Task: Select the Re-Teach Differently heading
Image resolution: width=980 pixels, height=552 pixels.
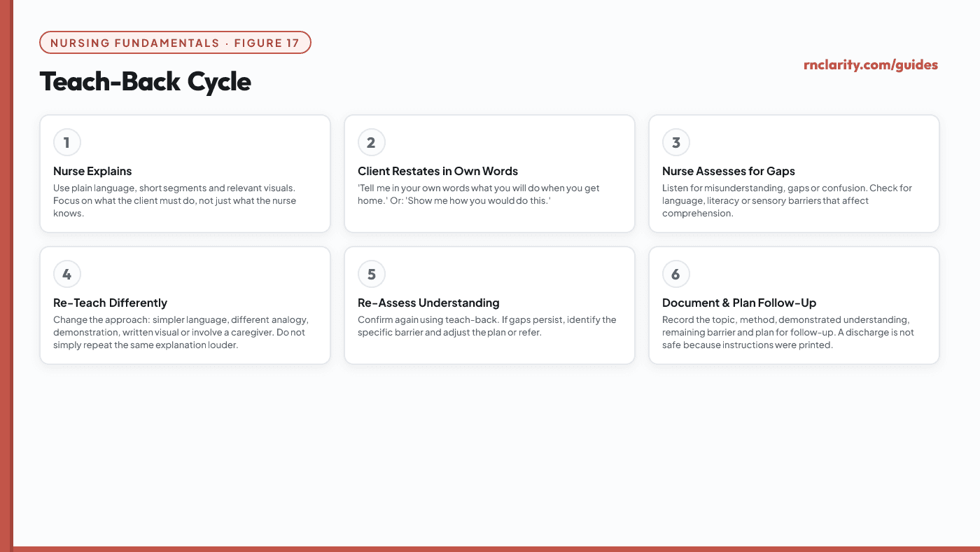Action: click(x=110, y=303)
